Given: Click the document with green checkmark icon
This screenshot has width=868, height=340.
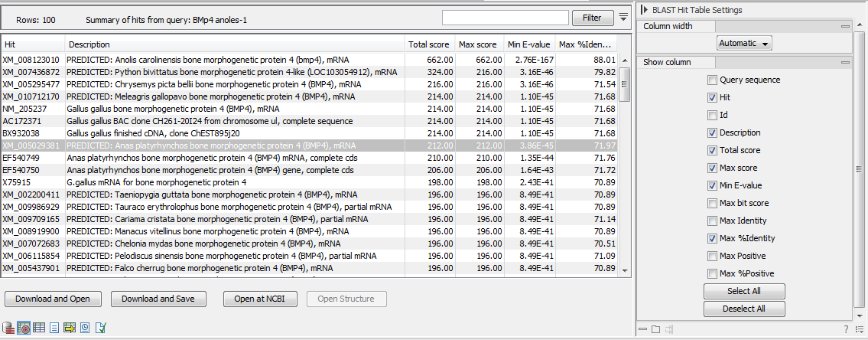Looking at the screenshot, I should tap(100, 328).
